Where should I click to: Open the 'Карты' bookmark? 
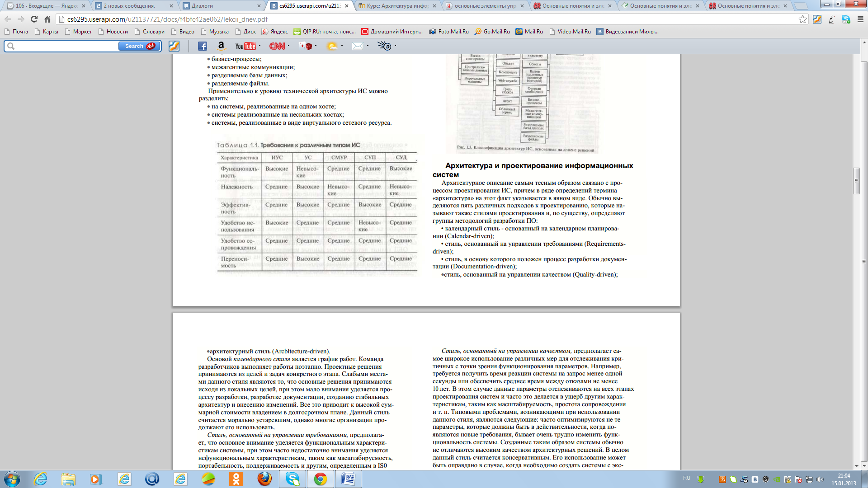[46, 32]
